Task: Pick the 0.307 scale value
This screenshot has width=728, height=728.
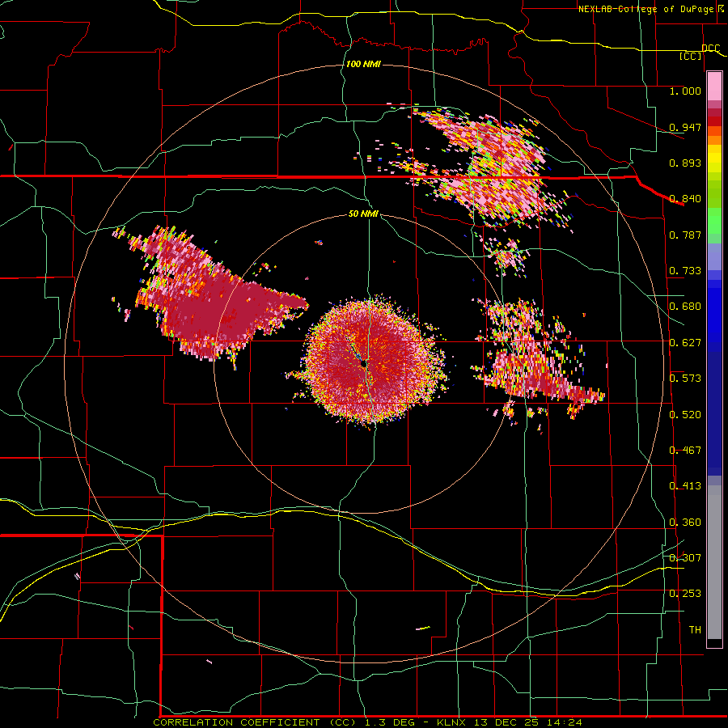Action: (685, 557)
